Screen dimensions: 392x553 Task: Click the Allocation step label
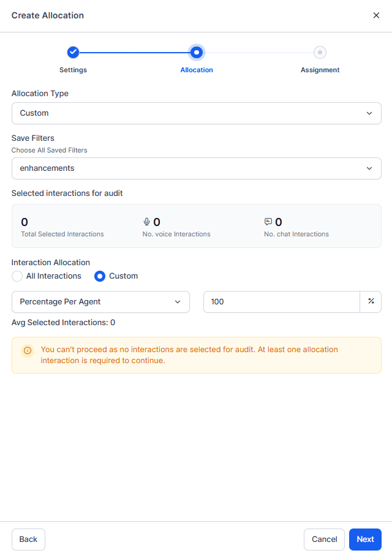(x=197, y=70)
